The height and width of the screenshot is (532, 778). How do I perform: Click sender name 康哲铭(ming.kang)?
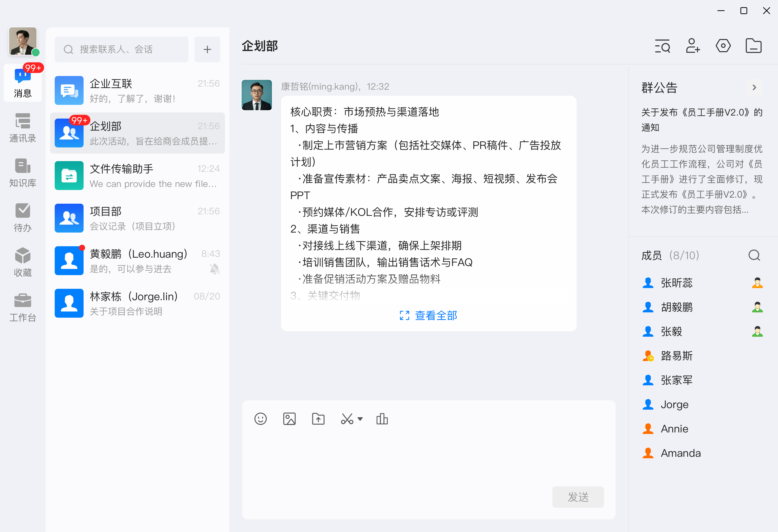click(320, 87)
